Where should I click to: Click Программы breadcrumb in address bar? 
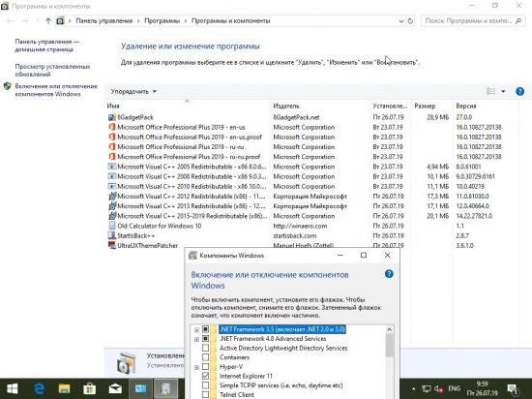point(162,21)
